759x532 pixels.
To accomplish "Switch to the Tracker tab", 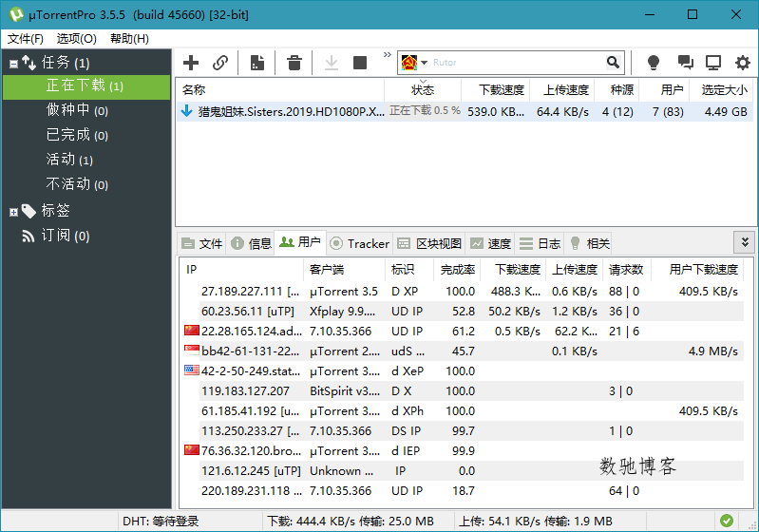I will (x=360, y=243).
